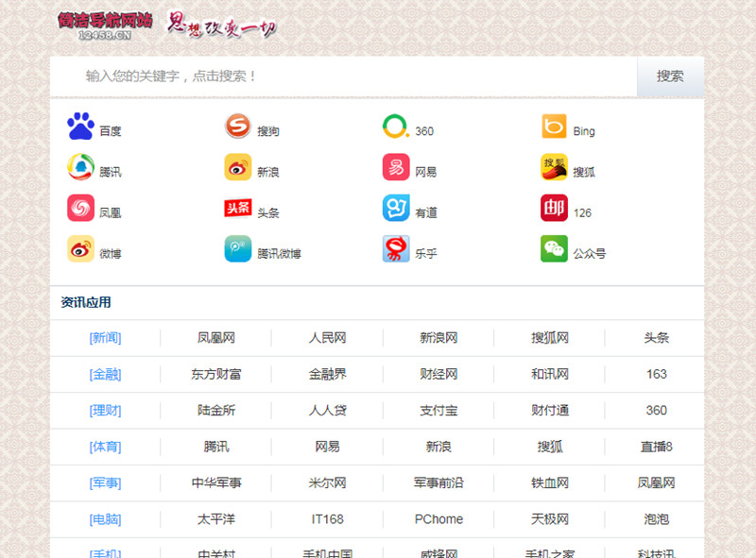Select the [军事] category link
Image resolution: width=756 pixels, height=558 pixels.
[105, 482]
